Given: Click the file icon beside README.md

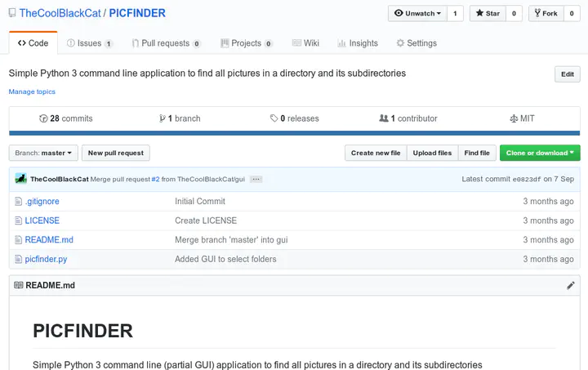Looking at the screenshot, I should coord(18,239).
